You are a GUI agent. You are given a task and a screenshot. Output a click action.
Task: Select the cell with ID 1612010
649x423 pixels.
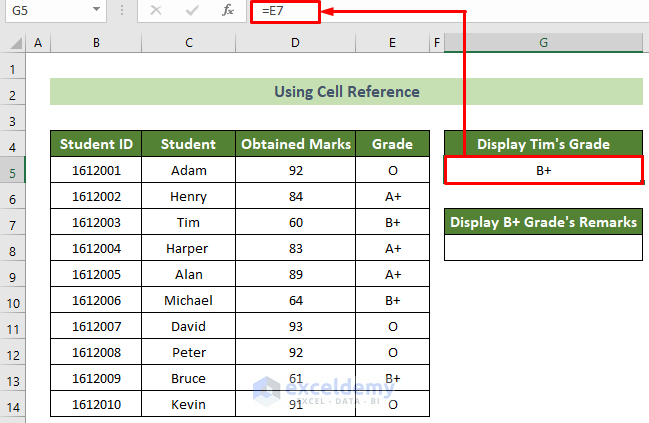96,404
